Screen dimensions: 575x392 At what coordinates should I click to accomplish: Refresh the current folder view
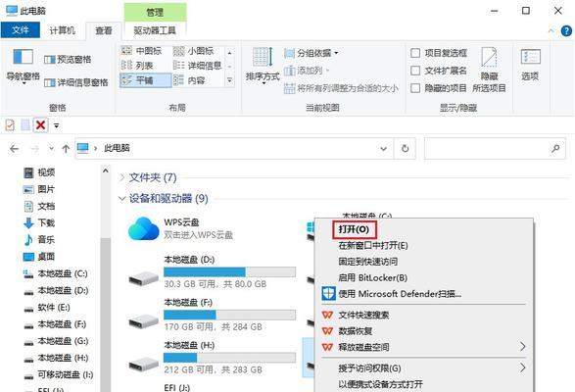point(405,149)
